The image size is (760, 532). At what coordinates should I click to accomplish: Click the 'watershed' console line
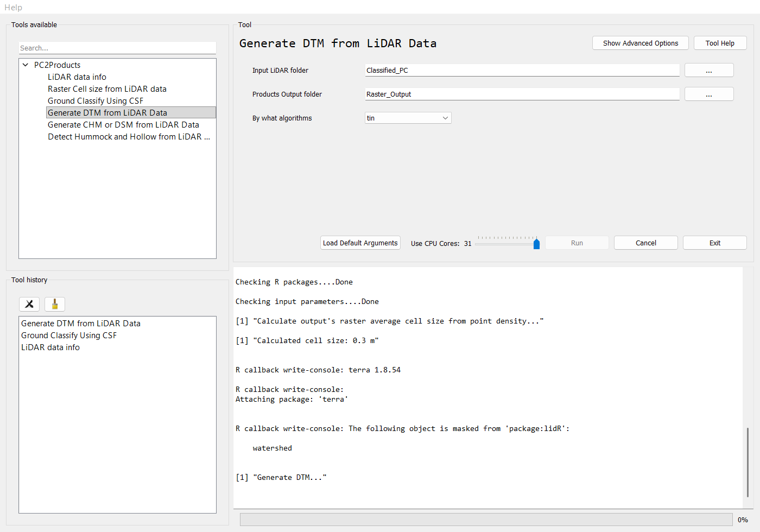tap(273, 448)
